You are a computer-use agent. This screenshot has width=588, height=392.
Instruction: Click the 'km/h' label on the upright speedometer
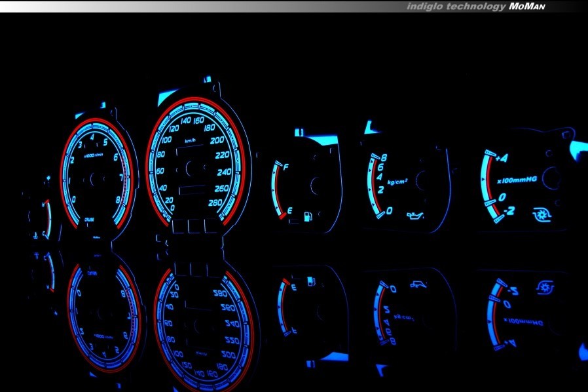[x=190, y=141]
